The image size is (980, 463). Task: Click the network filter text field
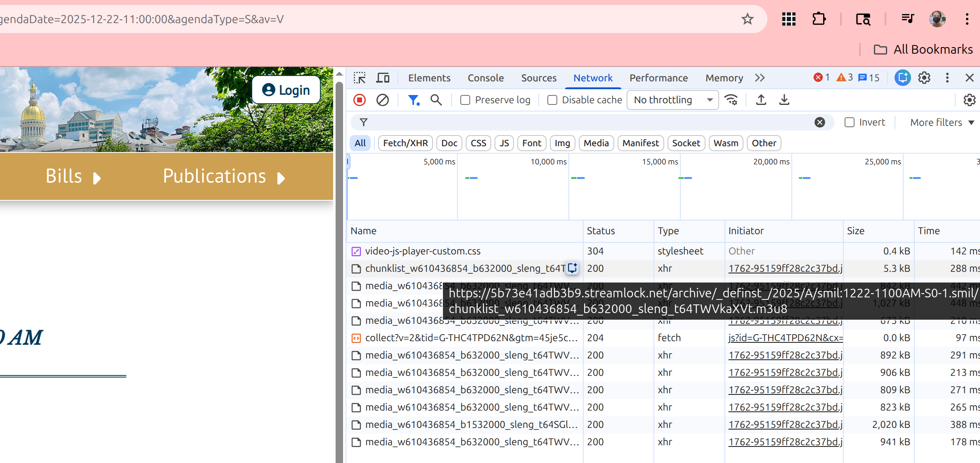[586, 122]
